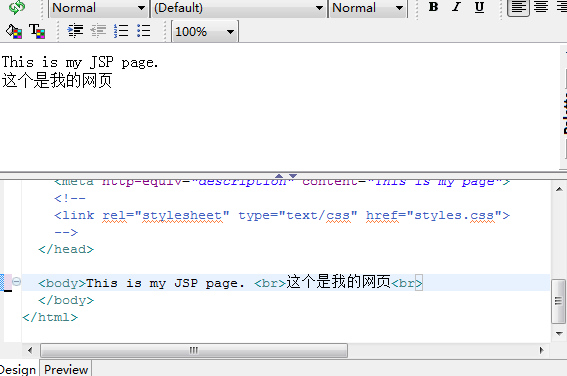Open the Normal paragraph style dropdown
Image resolution: width=567 pixels, height=376 pixels.
99,8
